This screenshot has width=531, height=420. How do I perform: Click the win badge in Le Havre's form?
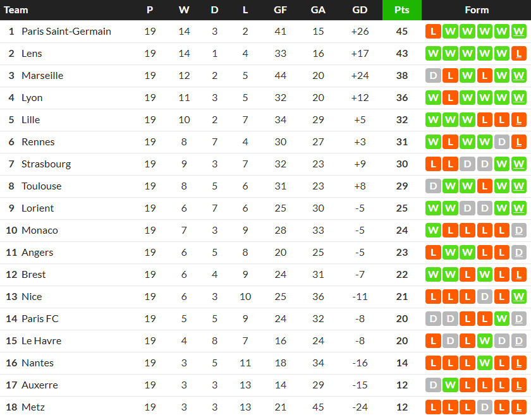point(485,341)
